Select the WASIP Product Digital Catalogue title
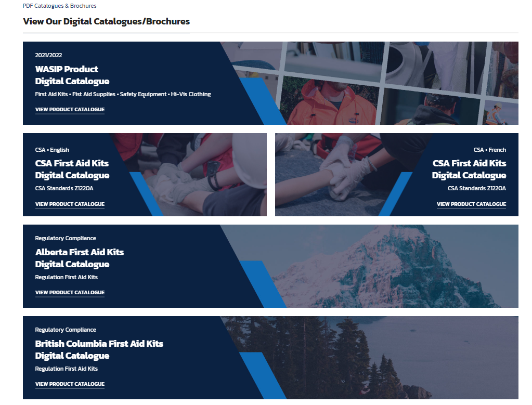532x405 pixels. point(72,75)
